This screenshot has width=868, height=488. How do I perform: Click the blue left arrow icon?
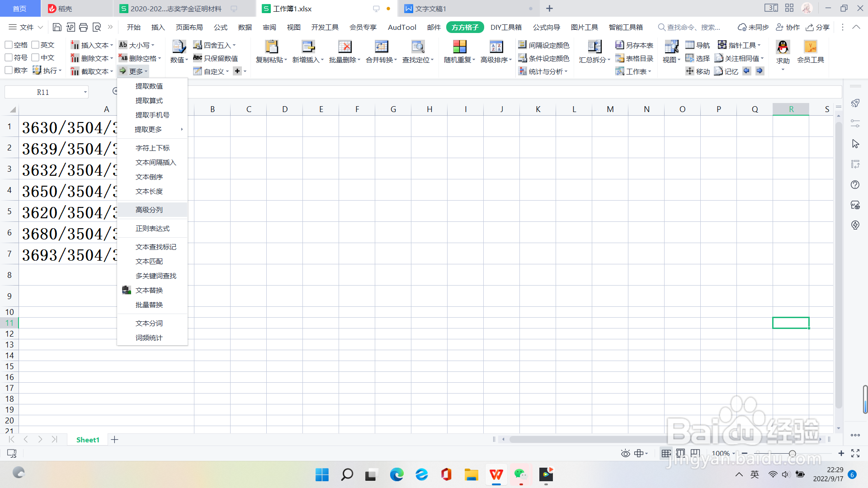coord(746,71)
